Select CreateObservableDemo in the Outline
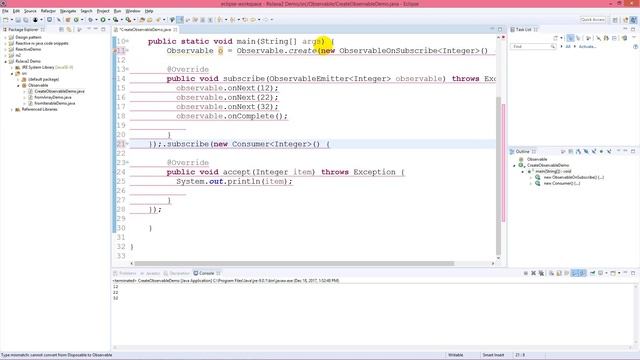The width and height of the screenshot is (640, 360). click(548, 165)
